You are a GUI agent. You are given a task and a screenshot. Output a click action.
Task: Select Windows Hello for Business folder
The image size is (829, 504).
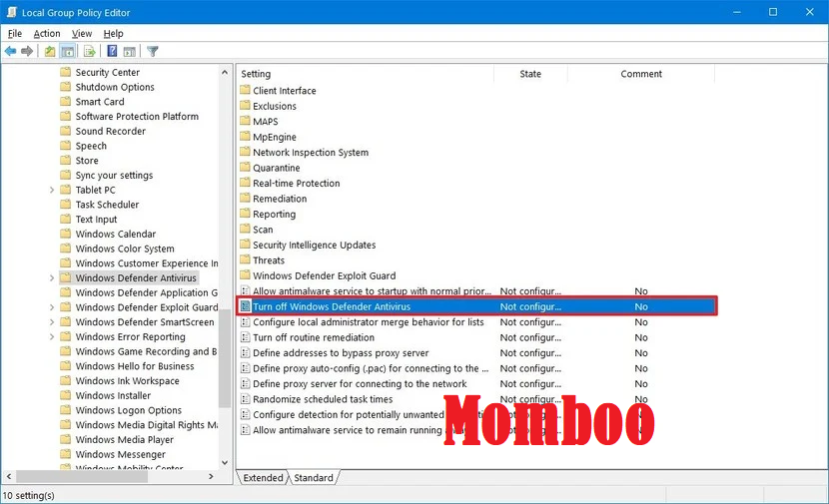click(x=134, y=366)
